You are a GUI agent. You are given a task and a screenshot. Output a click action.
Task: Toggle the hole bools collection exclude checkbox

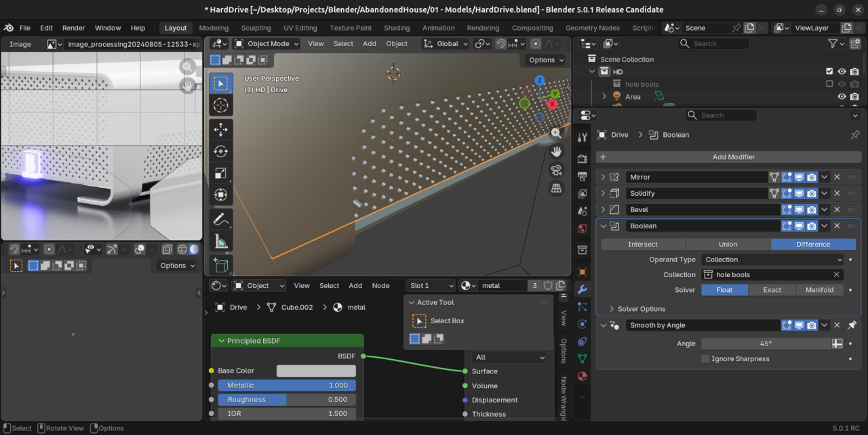coord(829,85)
